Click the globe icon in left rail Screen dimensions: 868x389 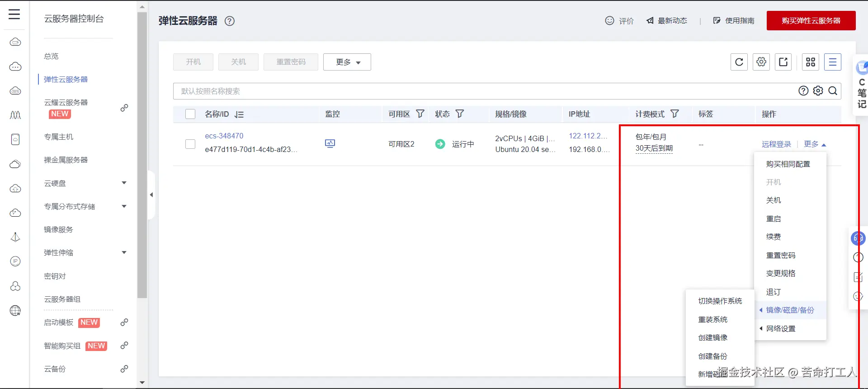15,310
